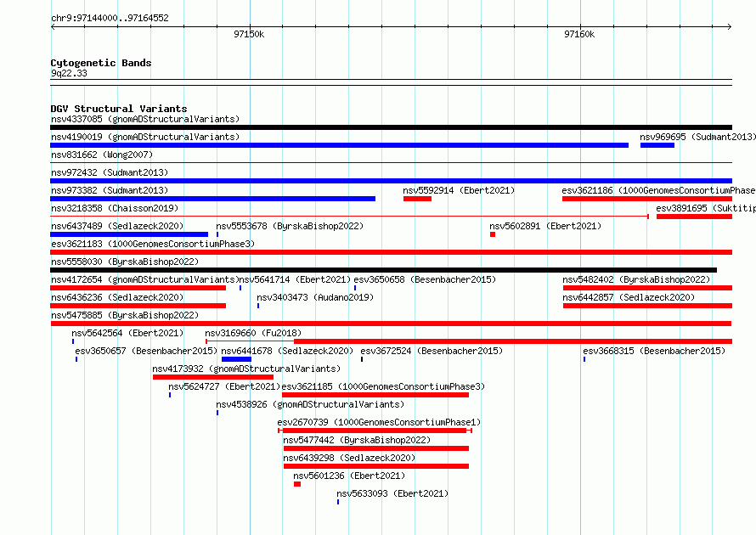Open nsv5553678 (ByrskaBishop2022) label
Screen dimensions: 756x535
click(290, 226)
